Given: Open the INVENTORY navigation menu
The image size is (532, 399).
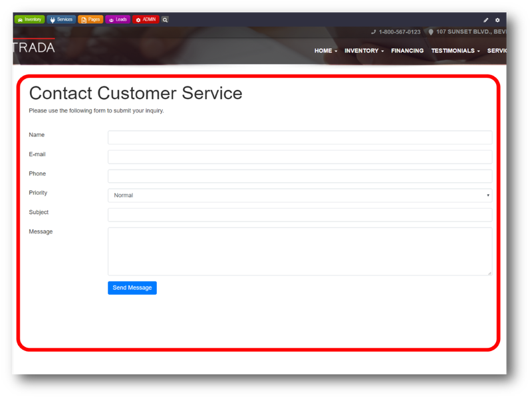Looking at the screenshot, I should click(364, 51).
